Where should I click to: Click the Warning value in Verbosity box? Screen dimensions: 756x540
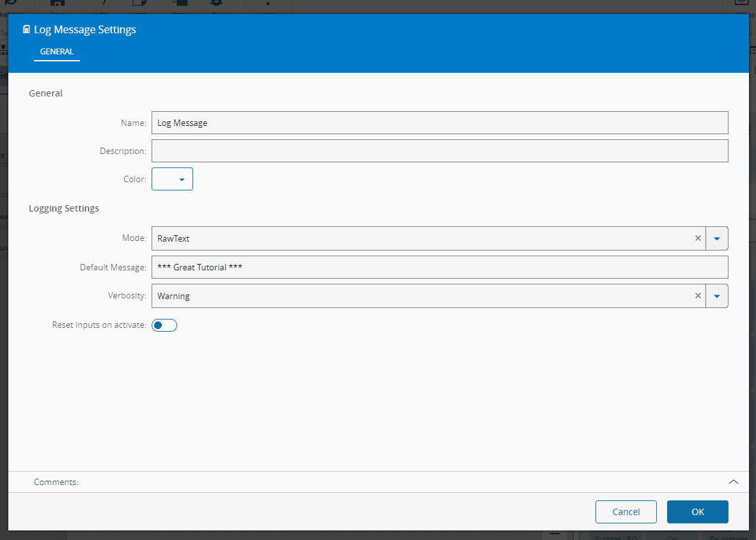[174, 296]
